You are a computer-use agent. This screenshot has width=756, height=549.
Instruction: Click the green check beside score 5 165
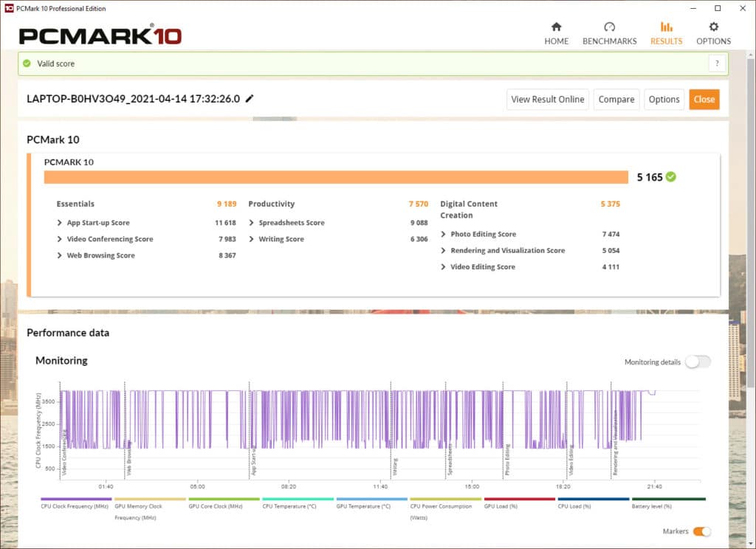(x=670, y=177)
